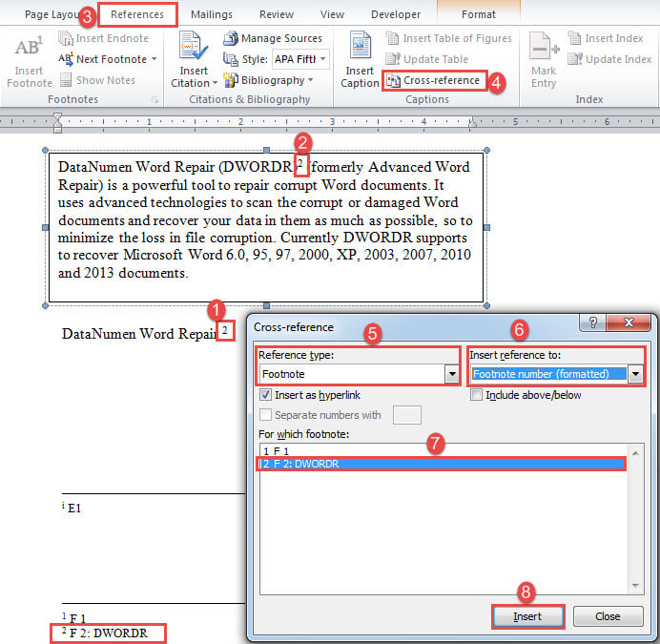Toggle Separate numbers with checkbox
660x644 pixels.
(265, 414)
